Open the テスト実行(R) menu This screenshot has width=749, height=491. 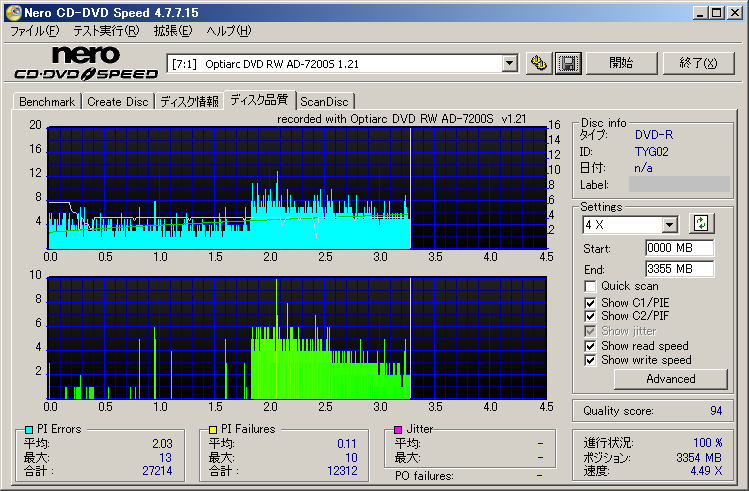[x=106, y=31]
